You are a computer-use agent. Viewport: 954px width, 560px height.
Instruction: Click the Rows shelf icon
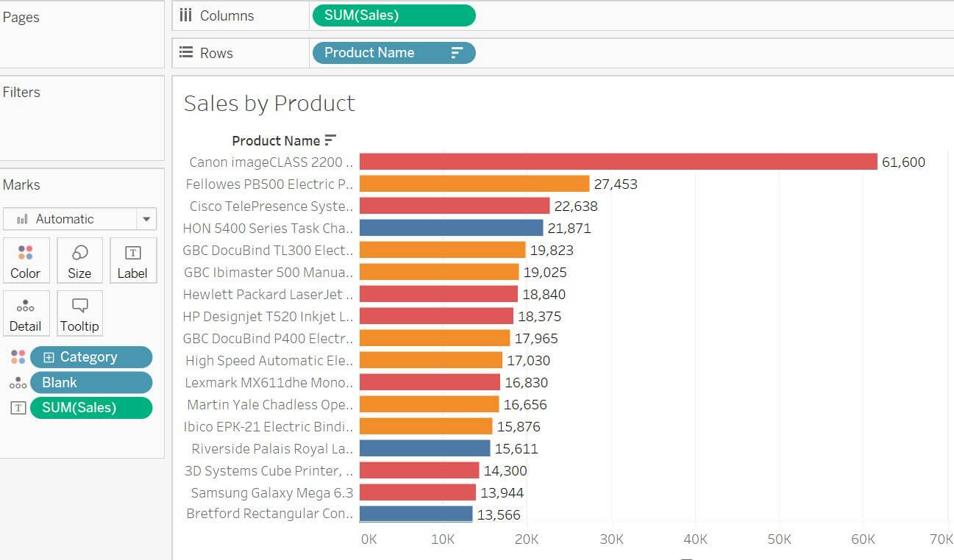click(186, 53)
